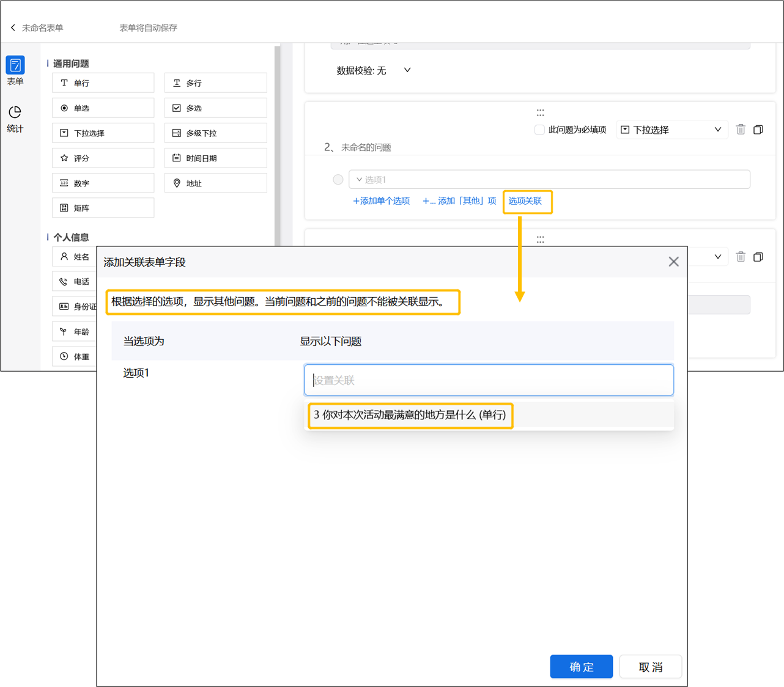
Task: Click the 评分 star icon
Action: click(64, 158)
